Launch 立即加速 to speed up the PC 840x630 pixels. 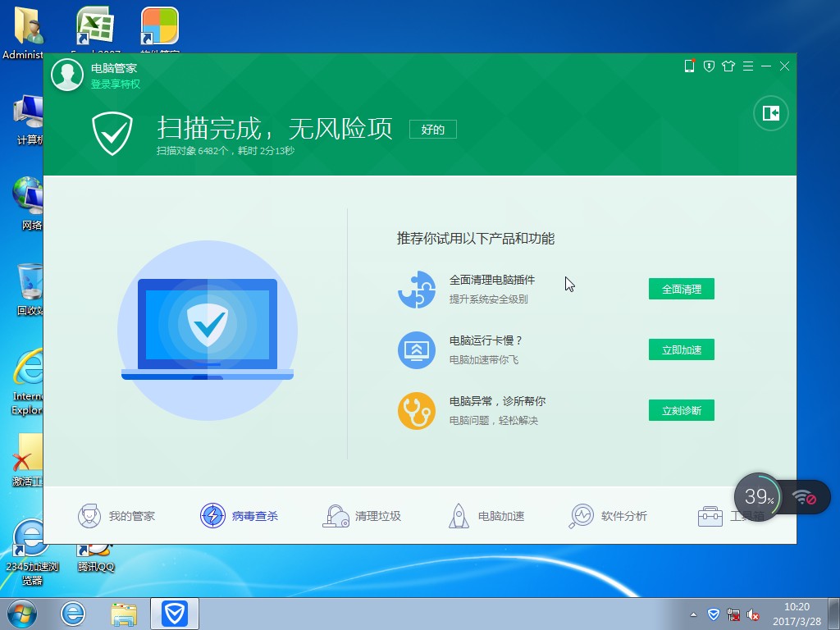pyautogui.click(x=682, y=349)
